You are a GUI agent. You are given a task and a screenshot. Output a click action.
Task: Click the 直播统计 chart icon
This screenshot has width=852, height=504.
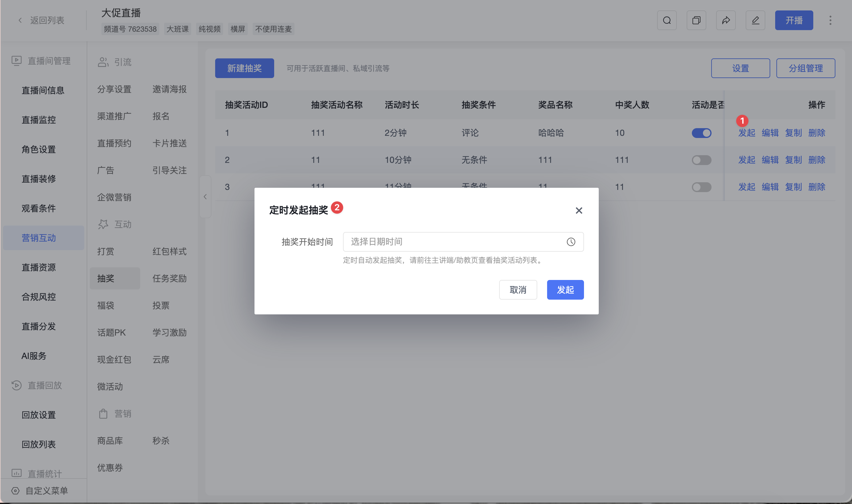(16, 473)
